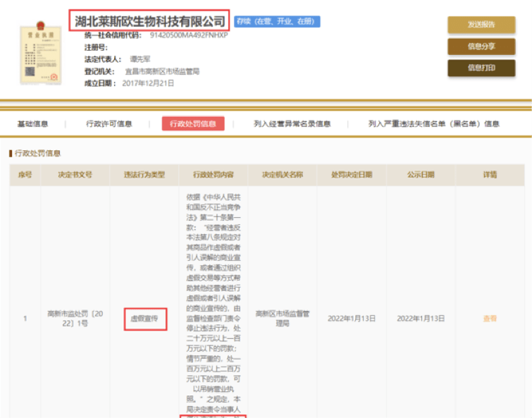Image resolution: width=532 pixels, height=418 pixels.
Task: Click the 决定书文号 column header
Action: (x=75, y=175)
